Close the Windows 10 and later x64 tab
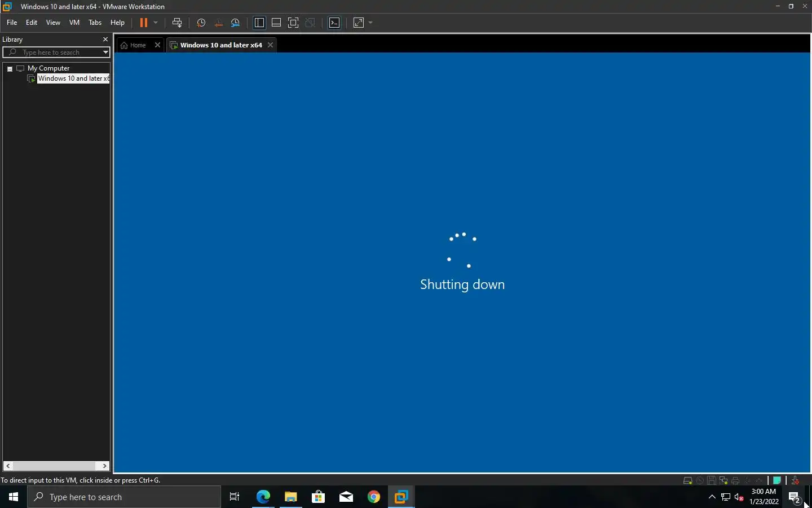The height and width of the screenshot is (508, 812). 271,45
